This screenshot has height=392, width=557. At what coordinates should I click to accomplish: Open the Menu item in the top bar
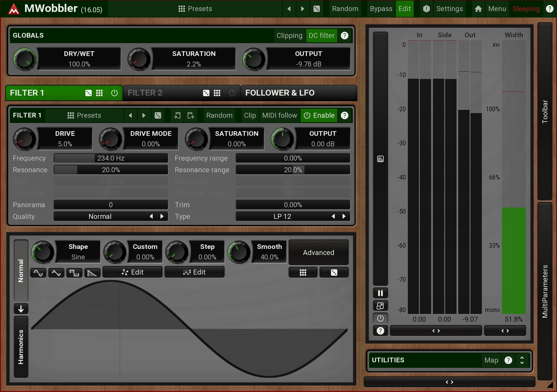pyautogui.click(x=497, y=9)
